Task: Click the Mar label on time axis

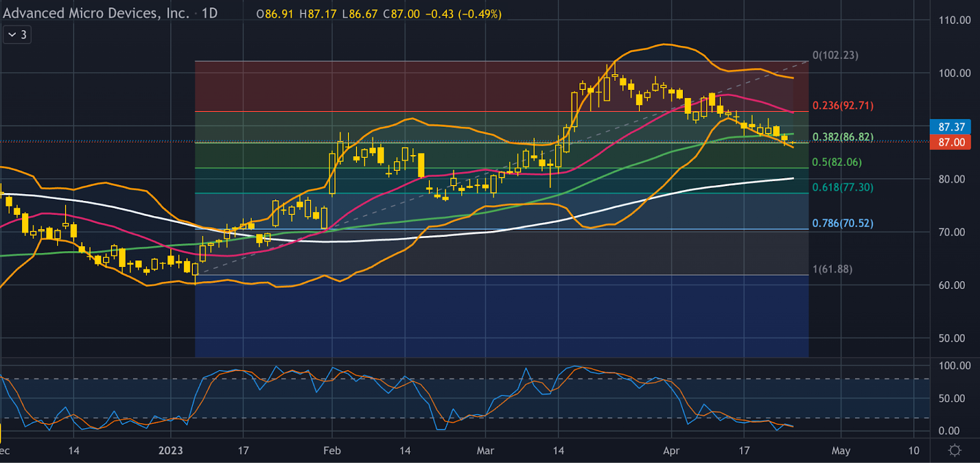Action: pos(485,451)
